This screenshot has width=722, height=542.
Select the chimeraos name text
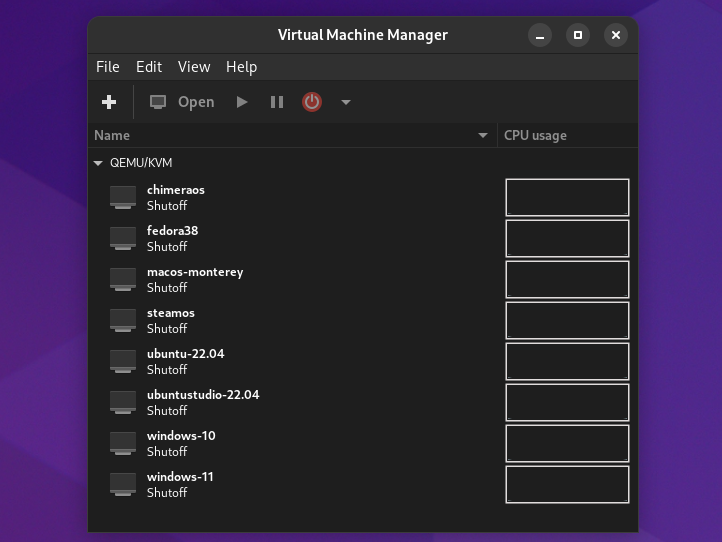[x=176, y=190]
